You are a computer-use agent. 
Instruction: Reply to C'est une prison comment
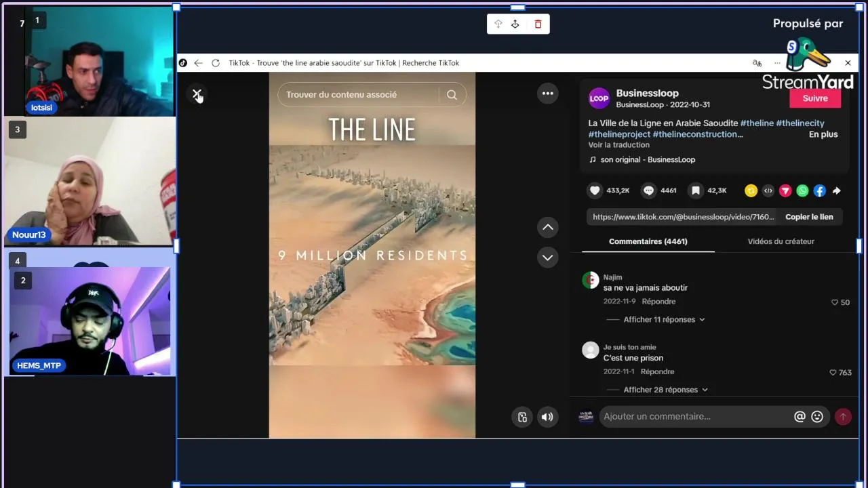pyautogui.click(x=657, y=372)
